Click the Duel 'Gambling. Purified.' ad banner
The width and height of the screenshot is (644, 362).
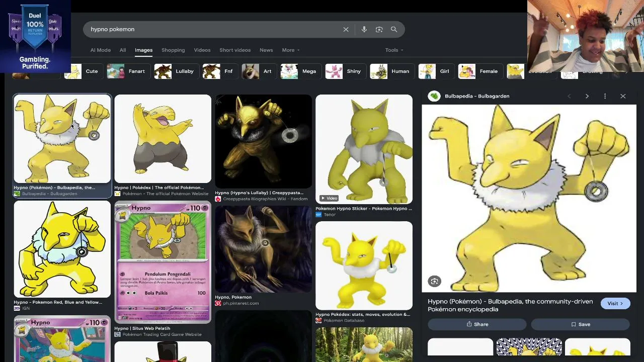click(35, 36)
